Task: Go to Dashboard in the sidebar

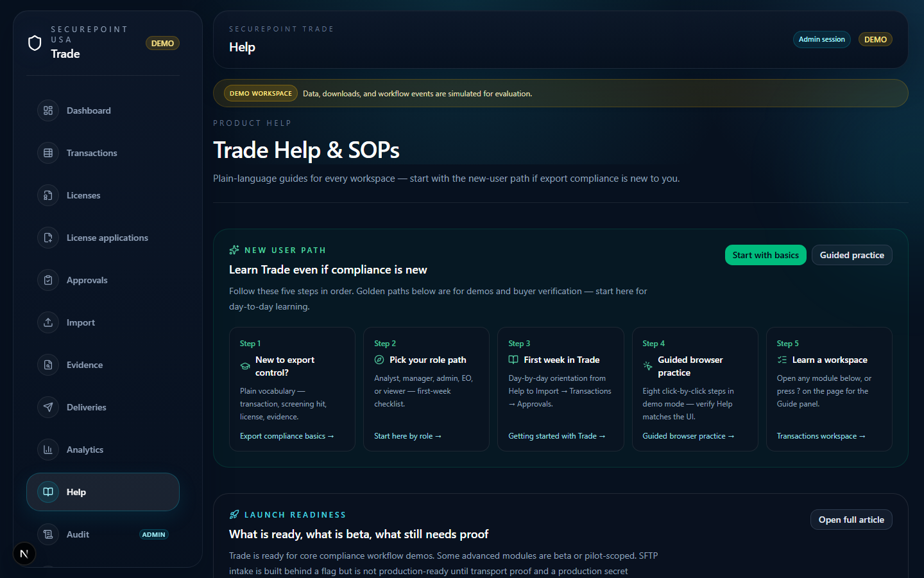Action: (103, 110)
